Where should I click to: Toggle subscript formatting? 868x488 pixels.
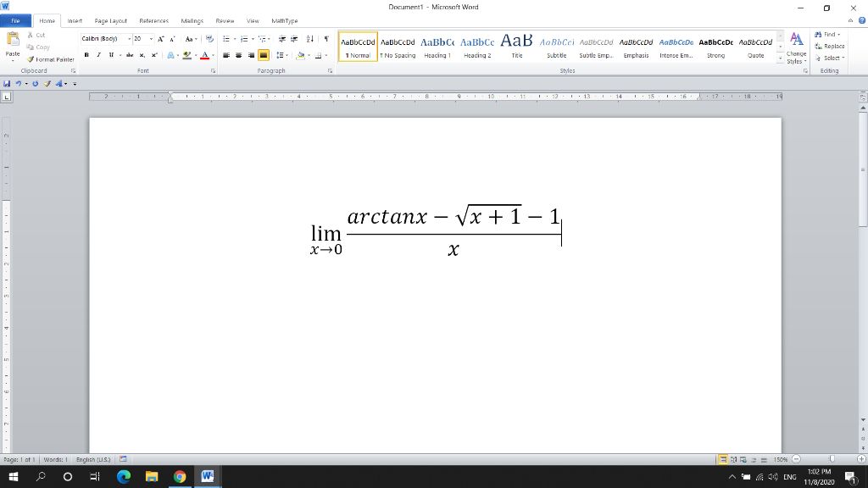[142, 55]
